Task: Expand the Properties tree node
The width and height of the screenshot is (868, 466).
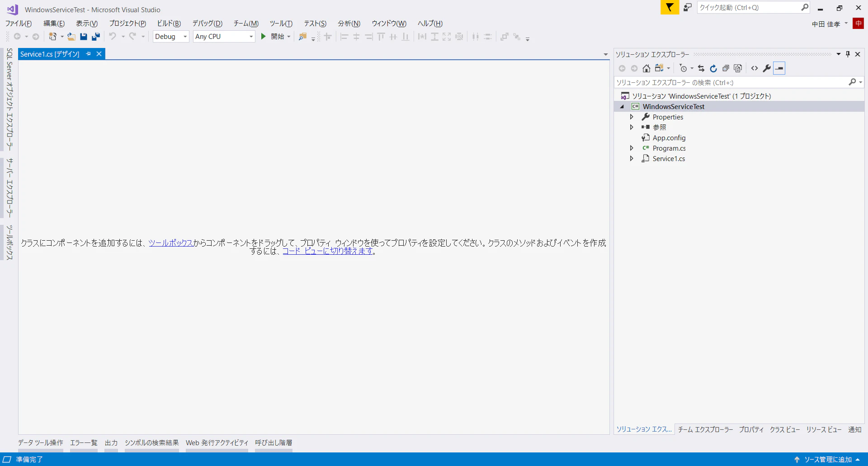Action: point(632,117)
